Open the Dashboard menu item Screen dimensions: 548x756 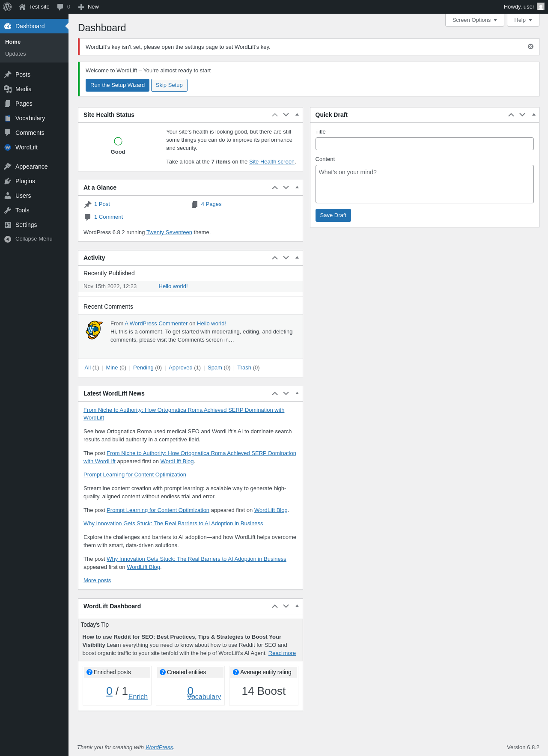point(34,26)
